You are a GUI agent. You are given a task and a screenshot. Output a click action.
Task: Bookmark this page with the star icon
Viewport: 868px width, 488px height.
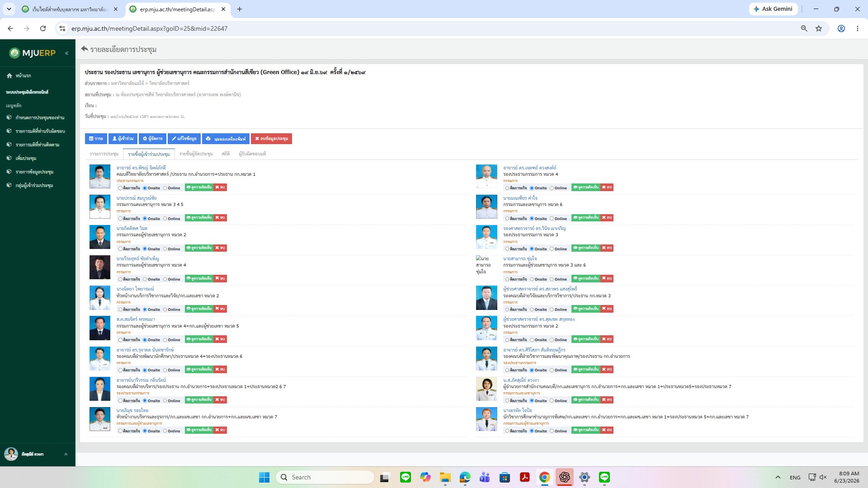point(819,28)
